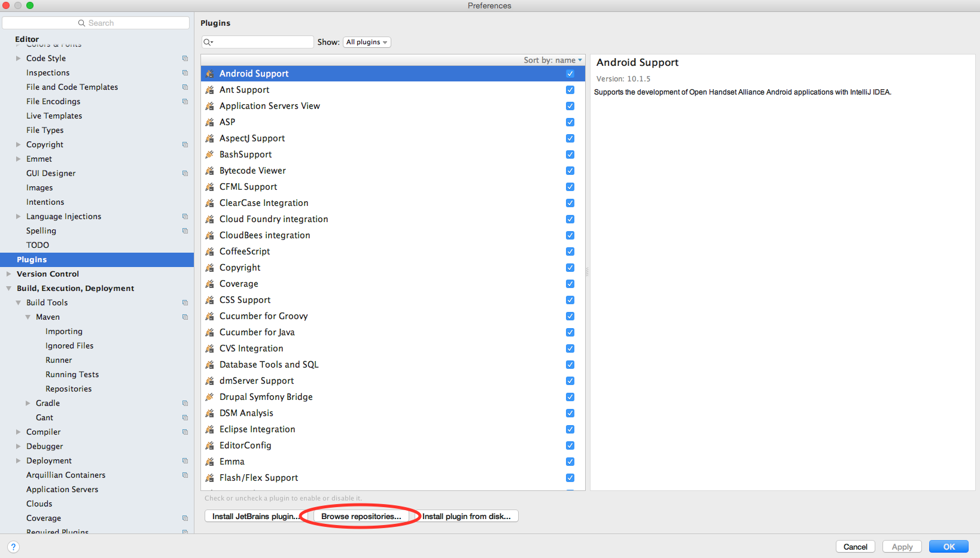Click the BashSupport plugin icon
The width and height of the screenshot is (980, 558).
209,154
